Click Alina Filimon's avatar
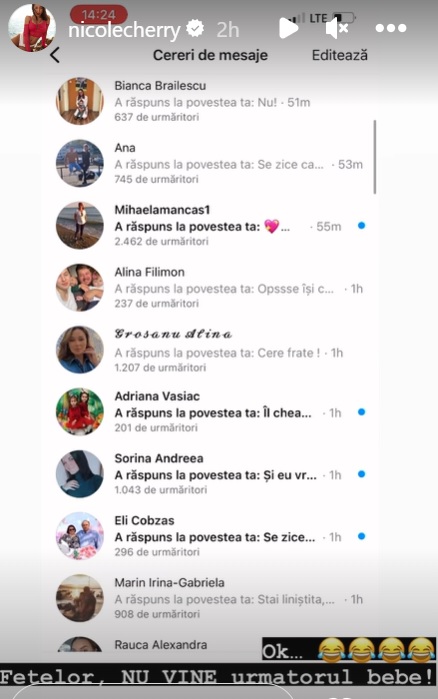 point(79,288)
